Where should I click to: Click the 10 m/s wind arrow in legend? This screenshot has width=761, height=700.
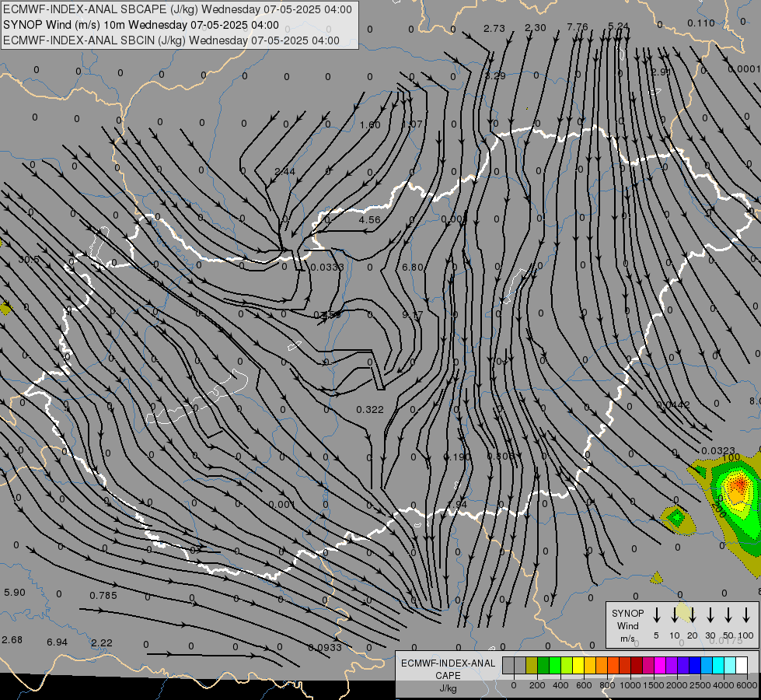[674, 615]
